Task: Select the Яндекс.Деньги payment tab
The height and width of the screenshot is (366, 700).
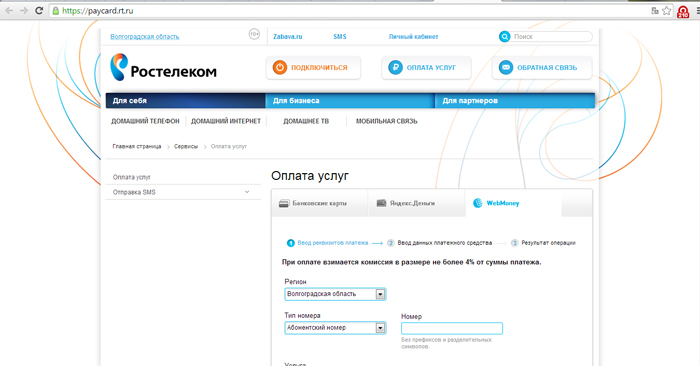Action: [x=417, y=203]
